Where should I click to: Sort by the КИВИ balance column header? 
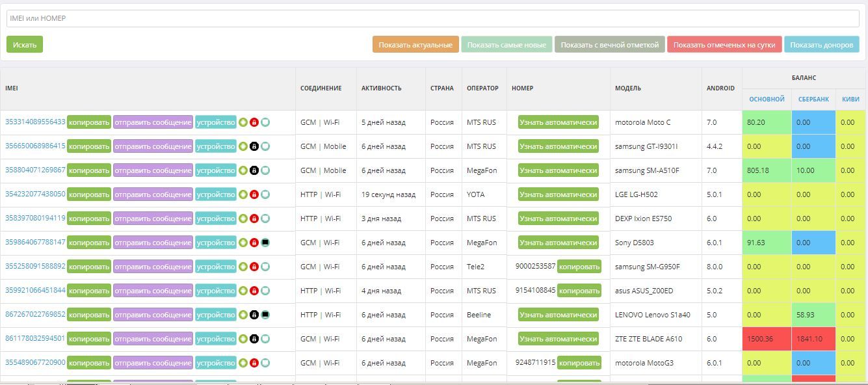click(x=850, y=100)
